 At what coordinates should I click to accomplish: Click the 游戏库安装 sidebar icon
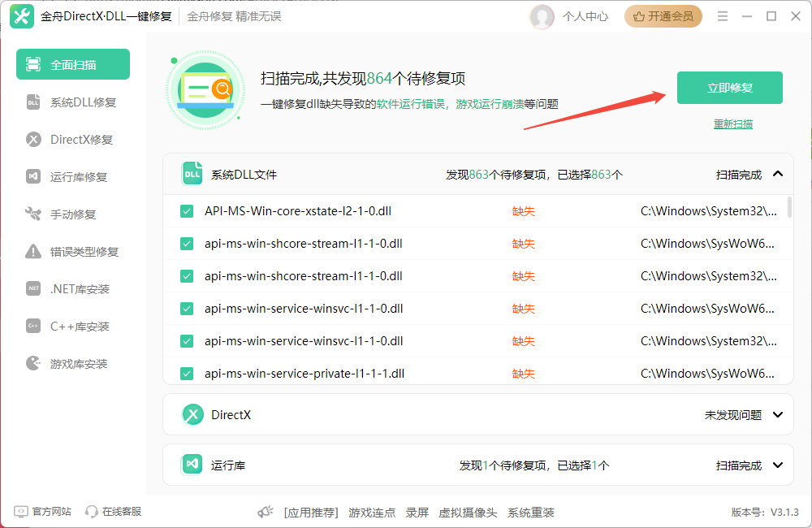33,363
